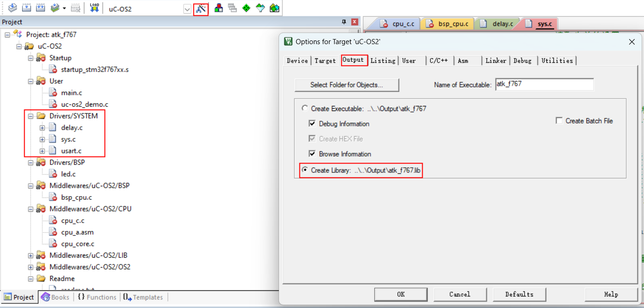Open Manage Project Items colored blocks icon
The height and width of the screenshot is (308, 644).
click(x=219, y=8)
